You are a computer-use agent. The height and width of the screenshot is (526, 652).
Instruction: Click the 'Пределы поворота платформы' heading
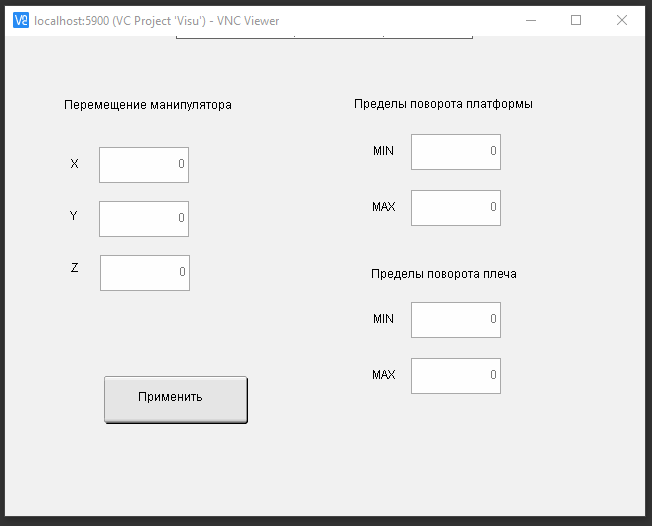pyautogui.click(x=443, y=104)
